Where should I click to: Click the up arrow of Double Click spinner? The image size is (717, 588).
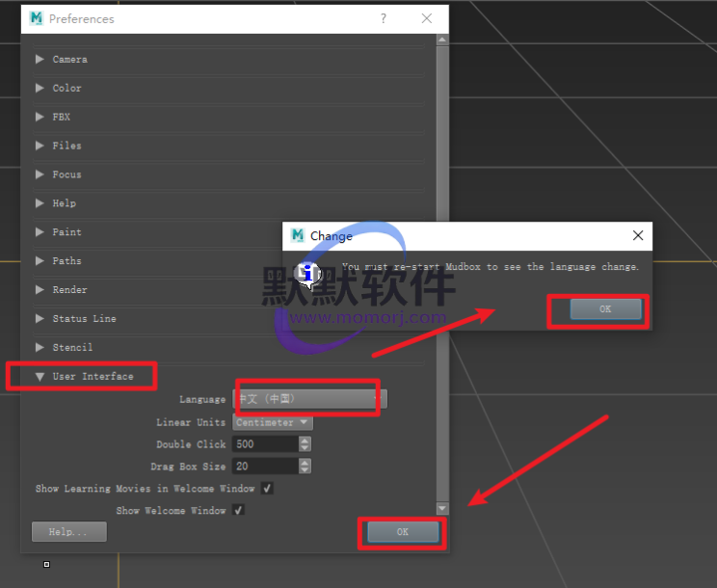click(x=305, y=441)
